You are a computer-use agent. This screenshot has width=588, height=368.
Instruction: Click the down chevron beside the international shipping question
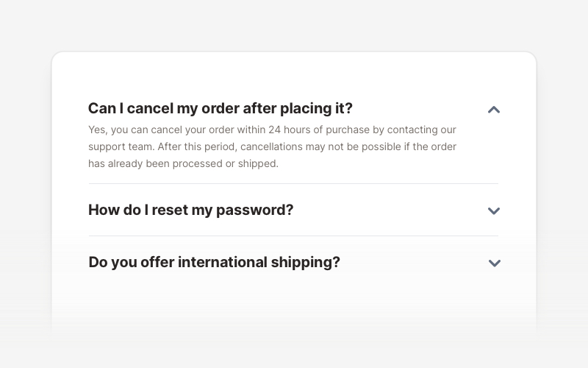(494, 263)
